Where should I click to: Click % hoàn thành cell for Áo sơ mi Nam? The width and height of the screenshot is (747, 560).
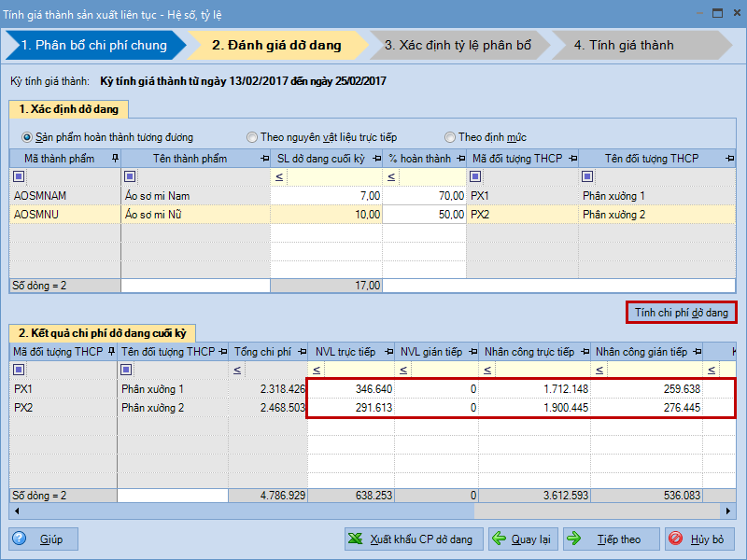[425, 196]
